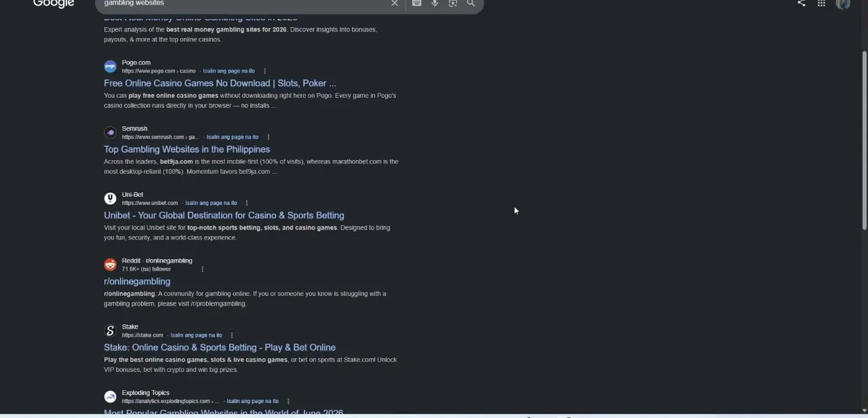Open the Google account avatar
868x418 pixels.
(x=844, y=3)
